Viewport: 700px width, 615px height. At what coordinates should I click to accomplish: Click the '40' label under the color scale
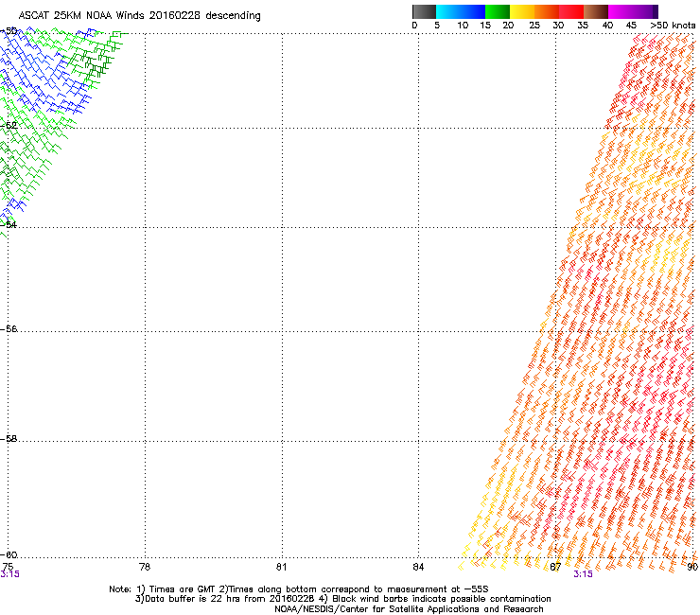click(607, 26)
